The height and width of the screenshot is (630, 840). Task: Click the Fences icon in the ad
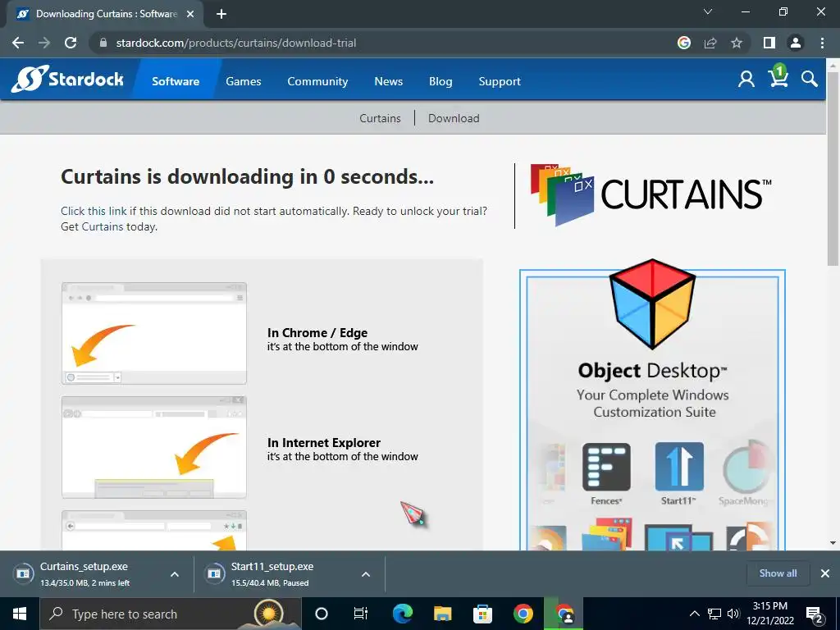coord(606,467)
